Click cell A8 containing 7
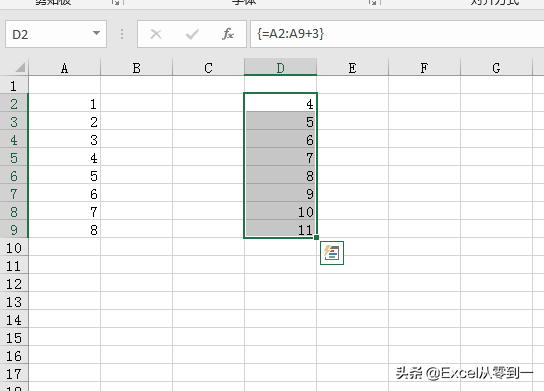The image size is (544, 391). click(65, 211)
